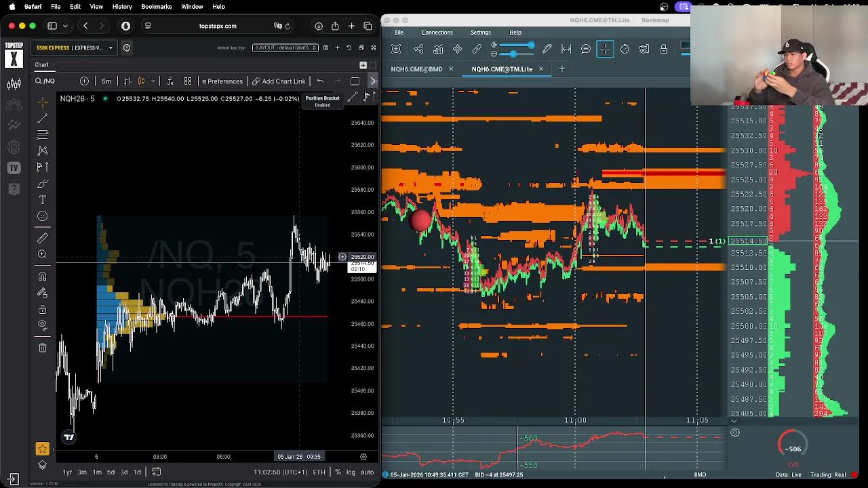The width and height of the screenshot is (868, 488).
Task: Select the trend line drawing tool
Action: [43, 119]
